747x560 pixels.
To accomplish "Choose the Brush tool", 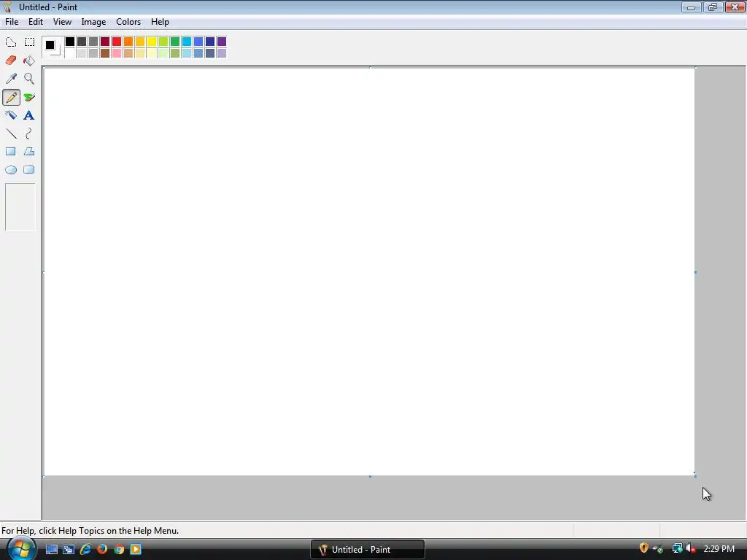I will tap(29, 97).
